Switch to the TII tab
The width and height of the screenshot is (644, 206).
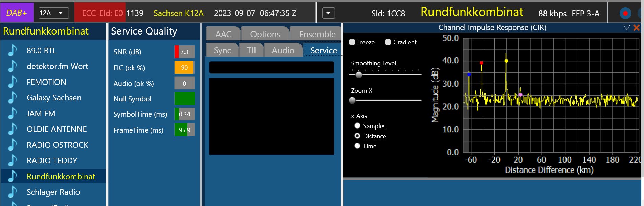click(x=251, y=50)
